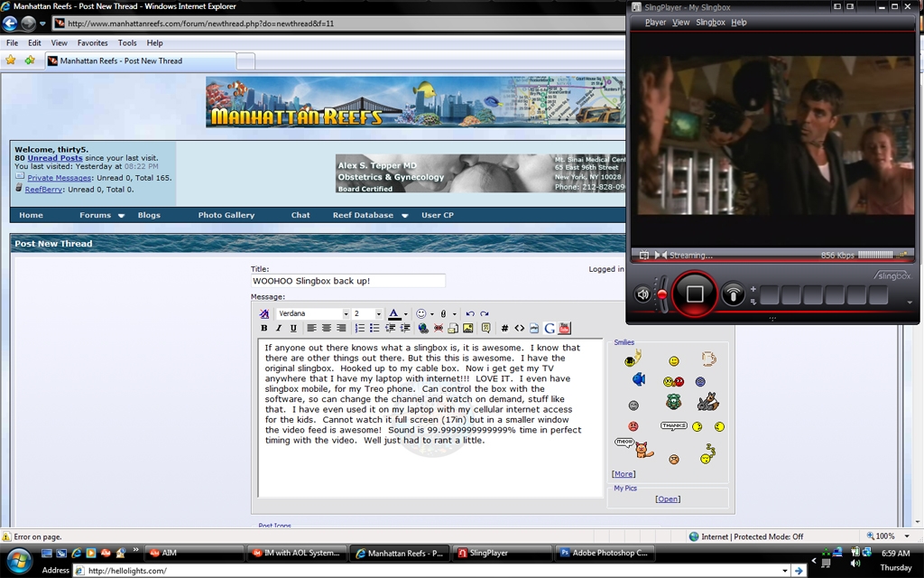
Task: Open the Player menu in SlingPlayer
Action: pos(655,23)
